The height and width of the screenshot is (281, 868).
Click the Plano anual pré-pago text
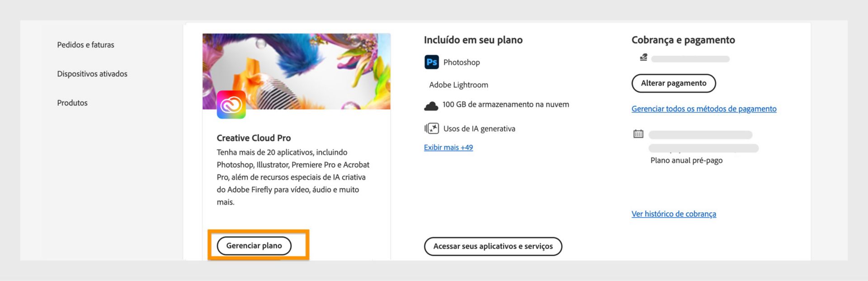click(687, 160)
